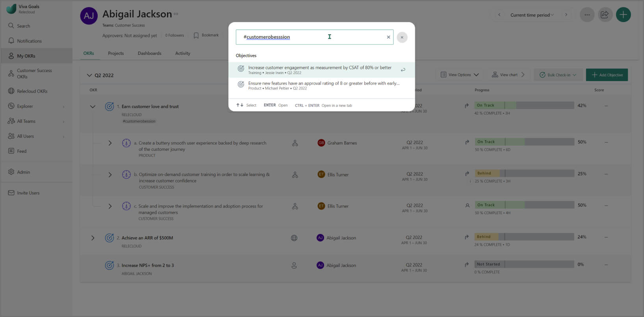Viewport: 644px width, 317px height.
Task: Collapse the Q2 2022 section
Action: tap(89, 75)
